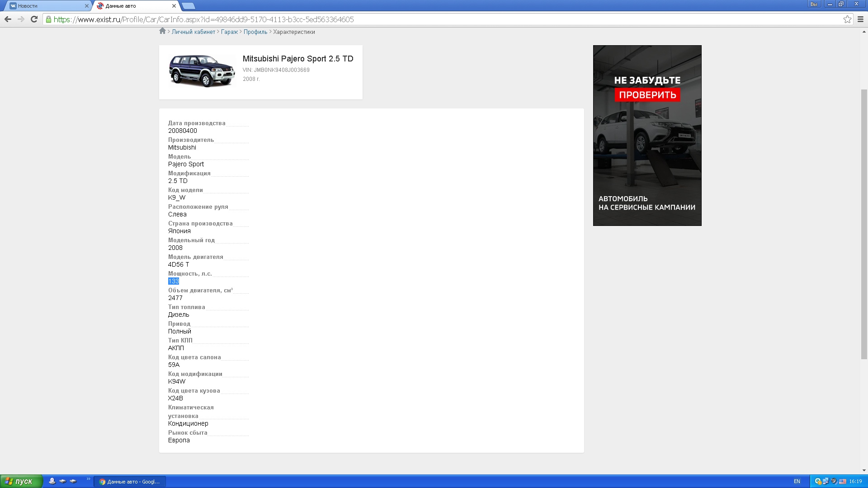Image resolution: width=868 pixels, height=488 pixels.
Task: Click the vertical page scrollbar
Action: point(864,224)
